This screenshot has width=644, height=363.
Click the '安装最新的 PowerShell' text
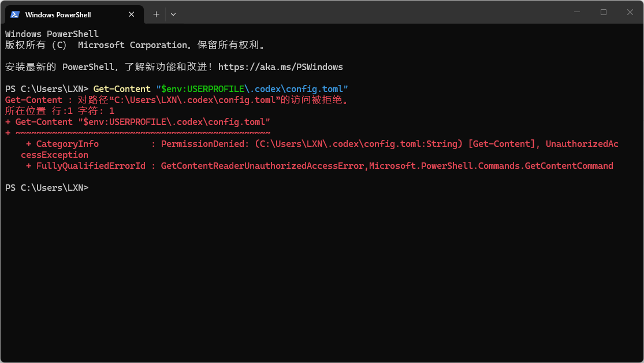pyautogui.click(x=59, y=67)
